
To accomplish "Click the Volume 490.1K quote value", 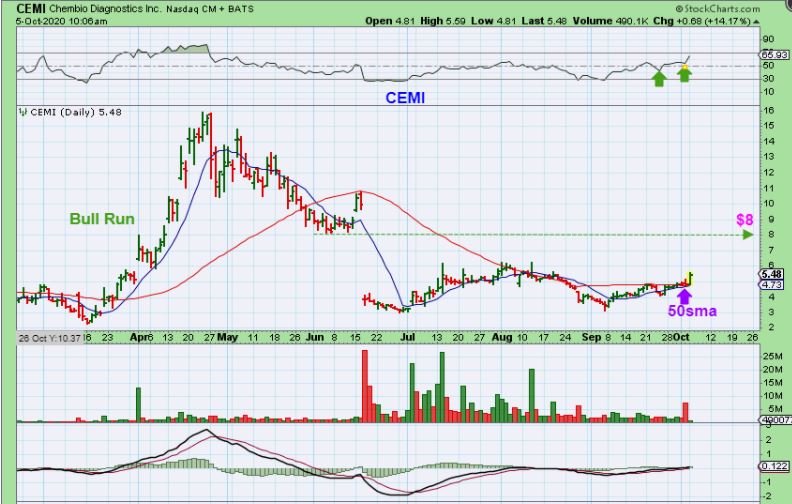I will 610,21.
